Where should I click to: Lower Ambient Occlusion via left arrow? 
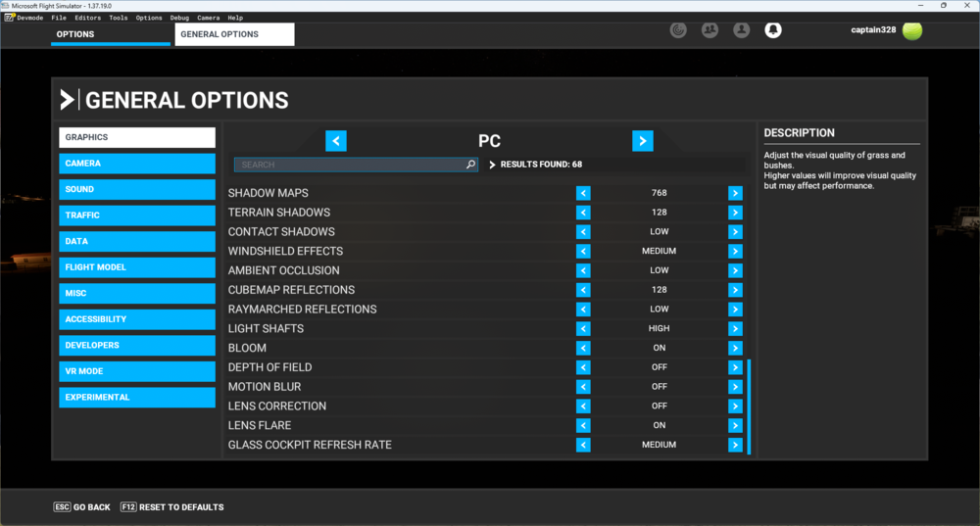coord(583,270)
